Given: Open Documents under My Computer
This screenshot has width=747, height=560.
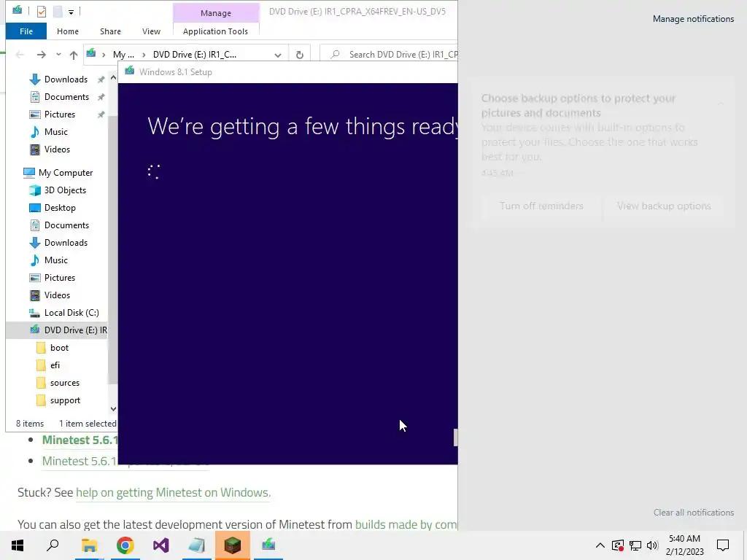Looking at the screenshot, I should point(66,225).
